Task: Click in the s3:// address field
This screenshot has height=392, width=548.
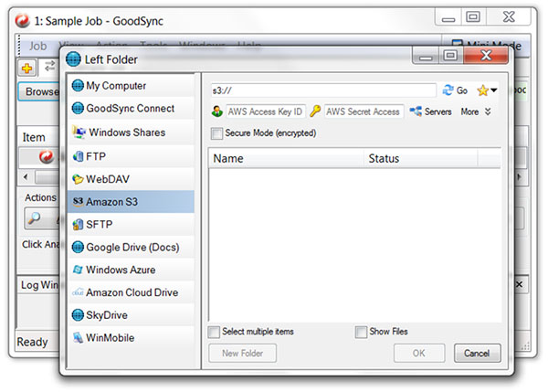Action: [x=323, y=90]
